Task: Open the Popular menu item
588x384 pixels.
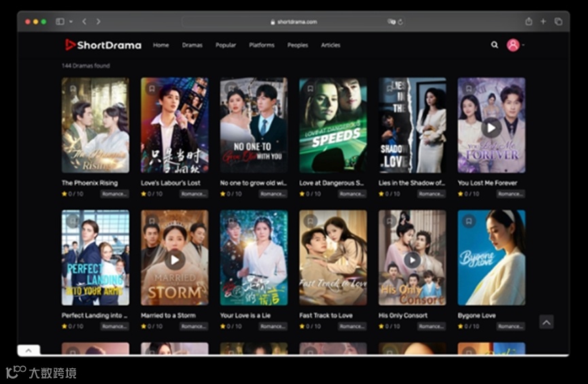Action: [226, 45]
